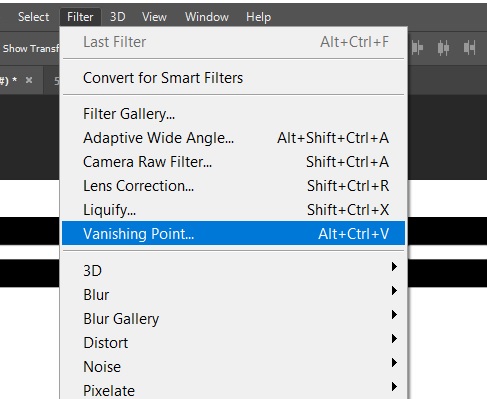Screen dimensions: 487x399
Task: Open the Select menu
Action: [x=33, y=17]
